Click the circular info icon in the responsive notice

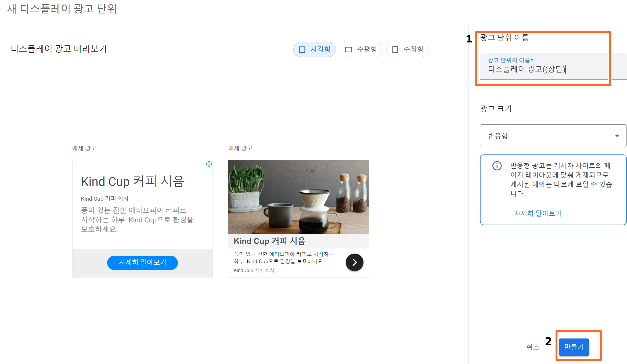(x=498, y=166)
